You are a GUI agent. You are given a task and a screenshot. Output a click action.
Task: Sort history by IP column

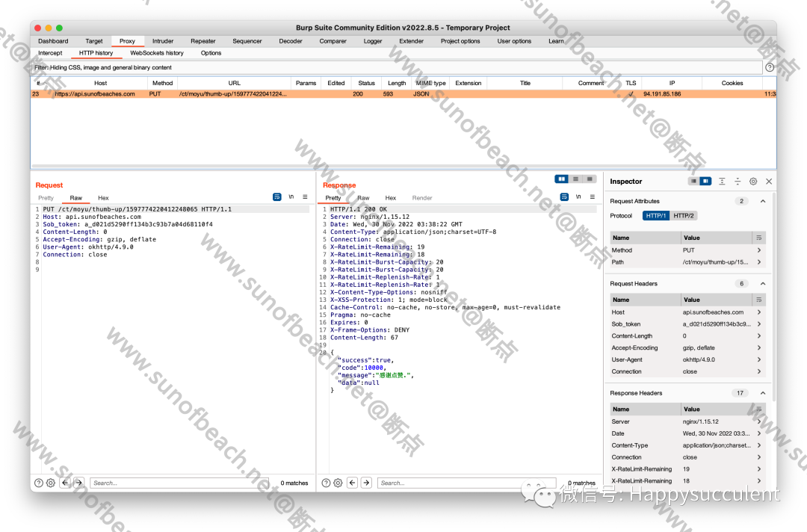[x=672, y=83]
